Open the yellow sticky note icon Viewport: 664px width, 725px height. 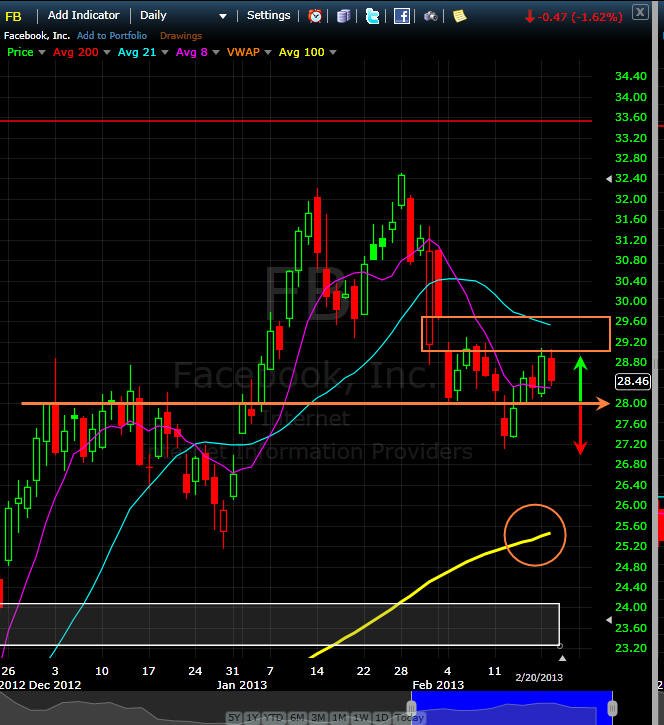(459, 16)
